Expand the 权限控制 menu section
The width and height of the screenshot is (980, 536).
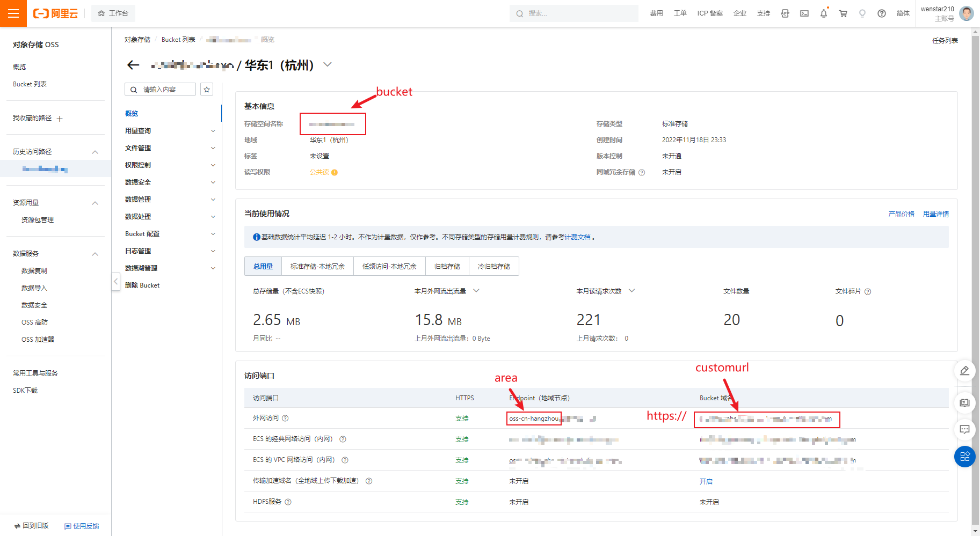pos(169,165)
